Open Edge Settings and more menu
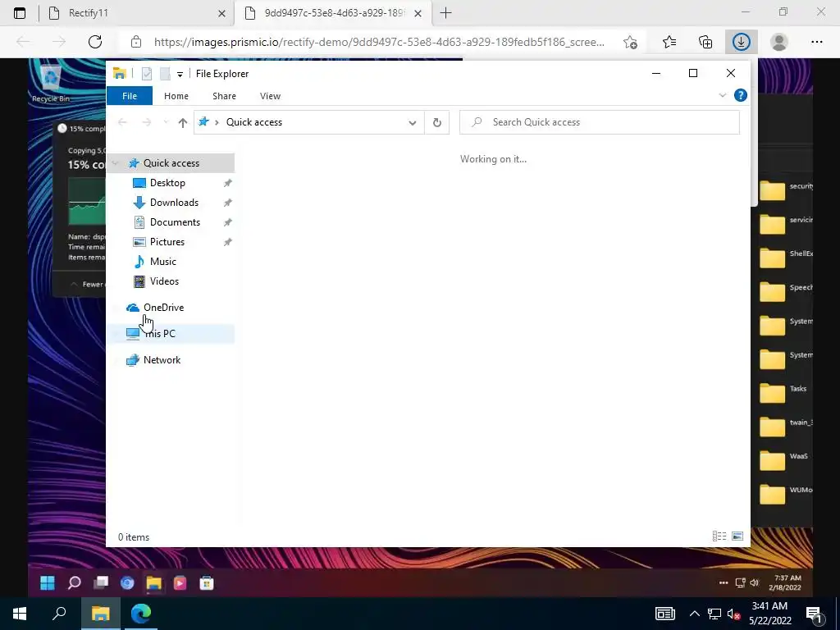The image size is (840, 630). (816, 42)
